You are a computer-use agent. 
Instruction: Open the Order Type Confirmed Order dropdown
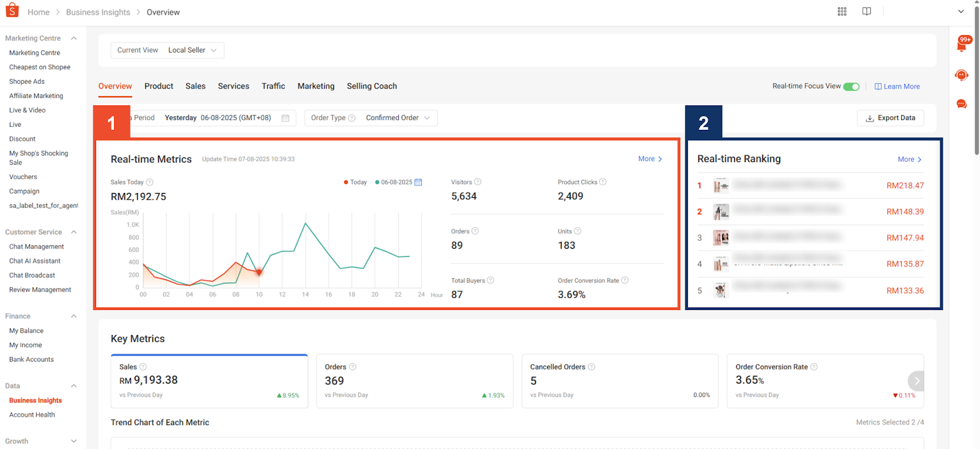[x=371, y=118]
